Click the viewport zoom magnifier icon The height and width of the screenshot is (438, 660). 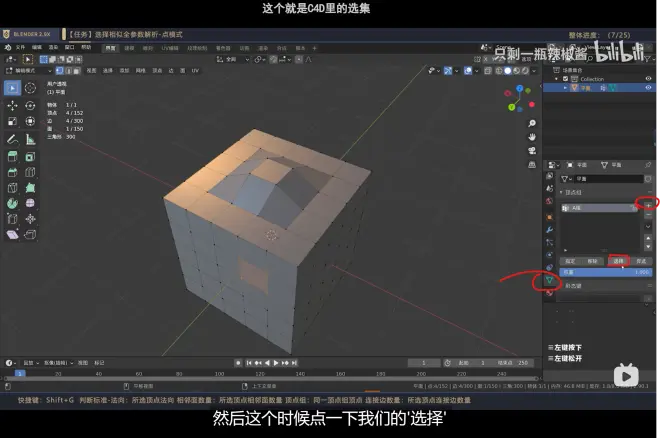tap(532, 123)
